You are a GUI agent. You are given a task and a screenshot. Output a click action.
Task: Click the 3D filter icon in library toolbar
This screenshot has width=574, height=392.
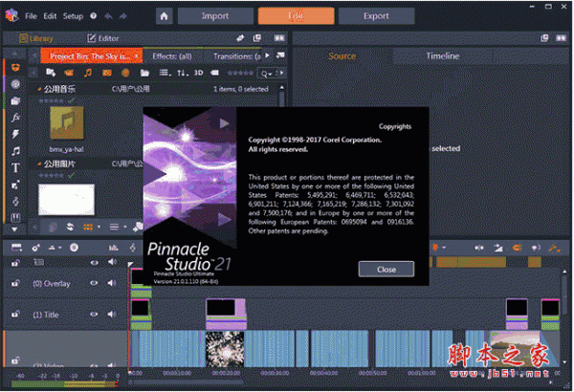(199, 73)
